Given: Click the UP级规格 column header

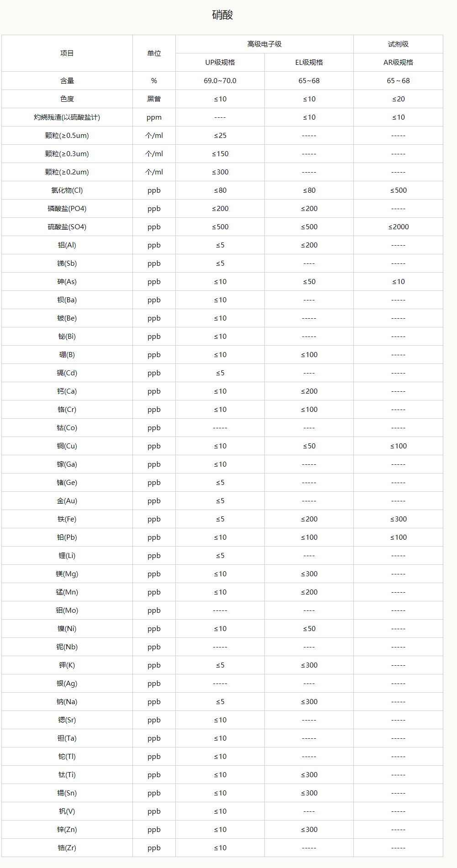Looking at the screenshot, I should (220, 63).
